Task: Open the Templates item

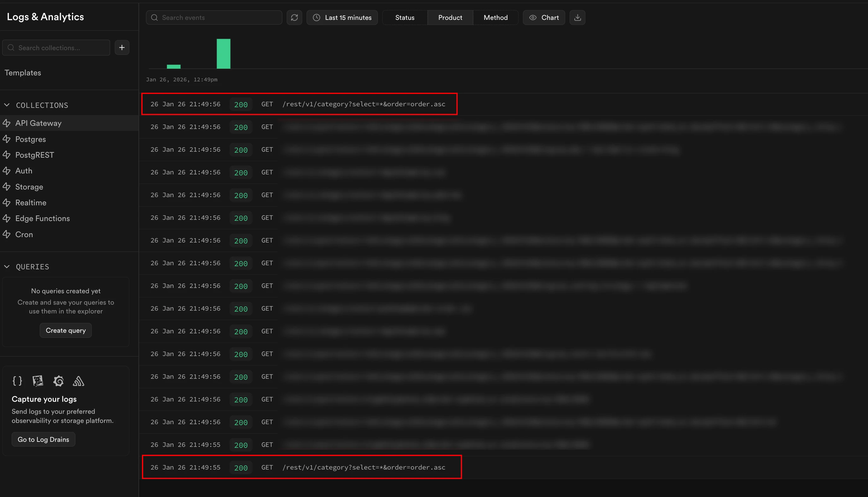Action: (x=23, y=73)
